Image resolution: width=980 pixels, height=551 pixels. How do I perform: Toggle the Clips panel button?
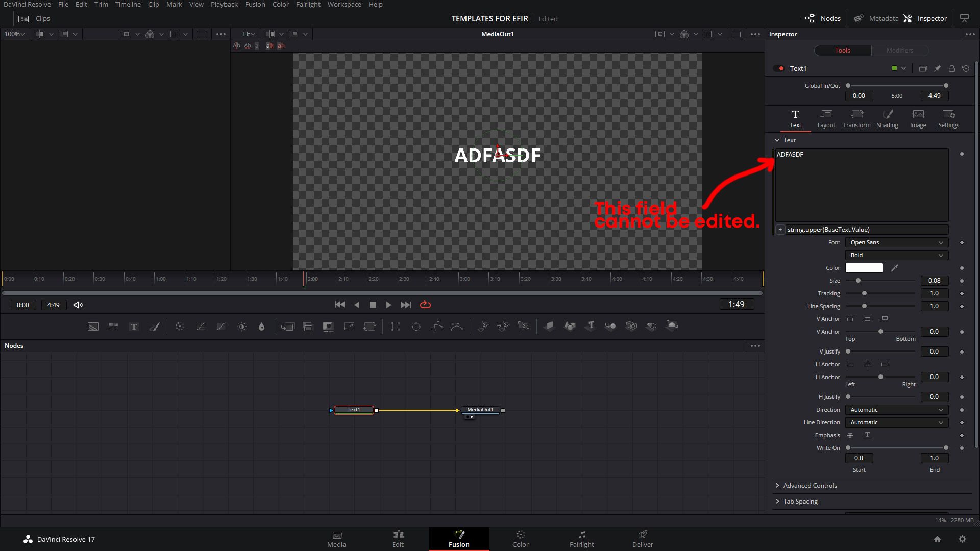click(34, 18)
